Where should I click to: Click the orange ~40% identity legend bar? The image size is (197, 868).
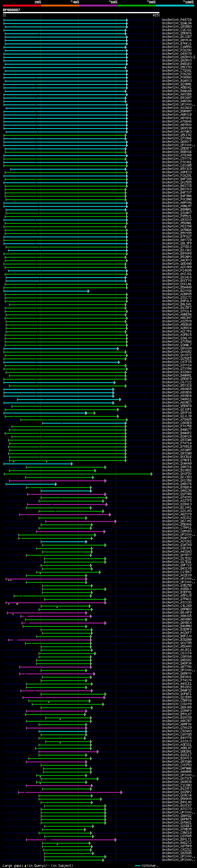pyautogui.click(x=60, y=6)
